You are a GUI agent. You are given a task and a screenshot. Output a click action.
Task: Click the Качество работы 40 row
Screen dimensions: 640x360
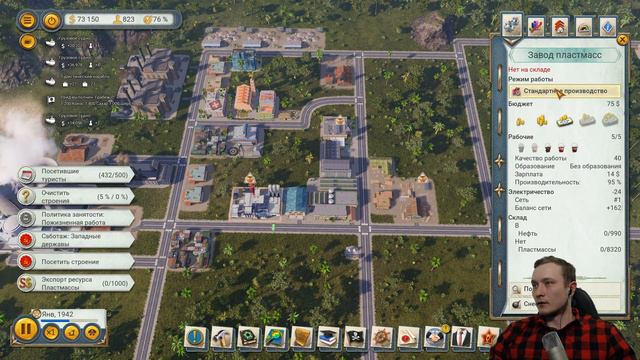click(568, 158)
